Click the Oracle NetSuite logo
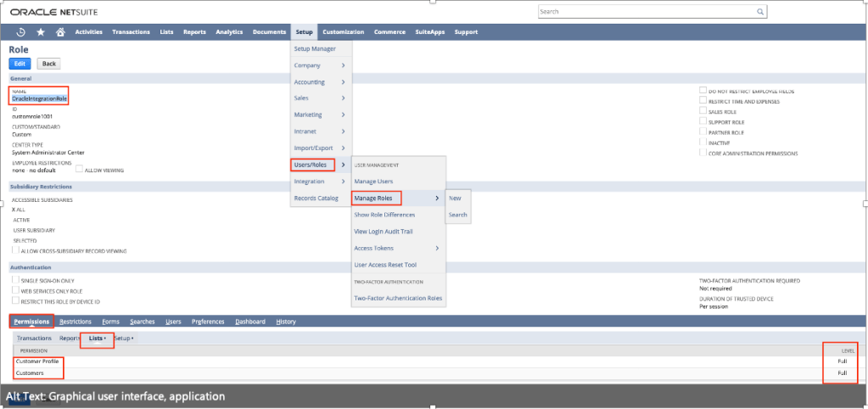The width and height of the screenshot is (868, 409). pos(52,12)
